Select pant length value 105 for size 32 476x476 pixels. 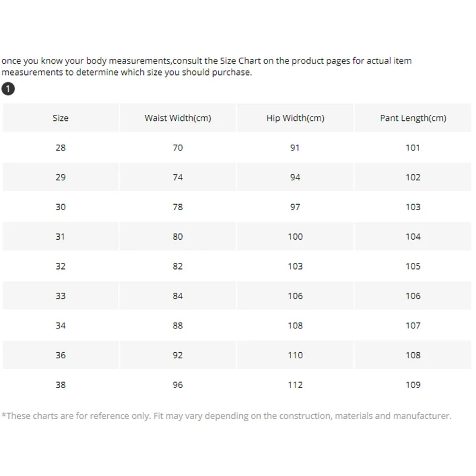(413, 267)
